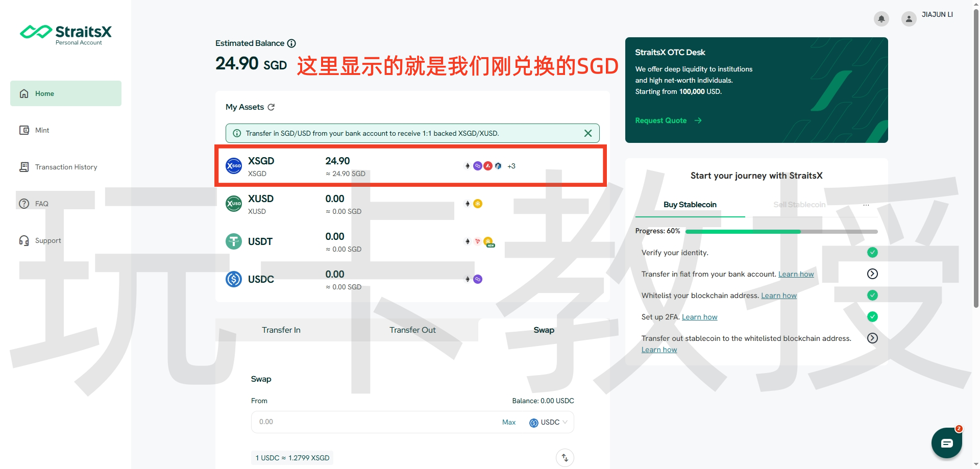Click the notification bell icon
Screen dimensions: 980x469
[881, 19]
